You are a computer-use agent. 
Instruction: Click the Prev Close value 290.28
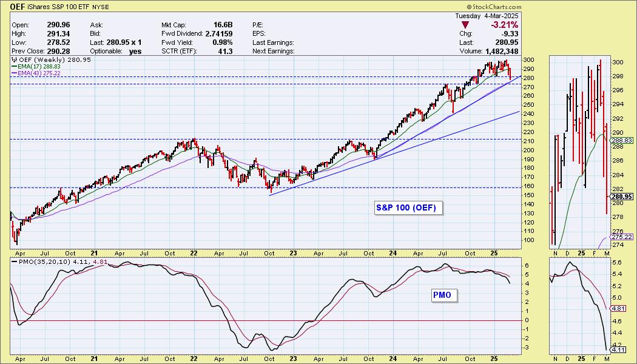[58, 51]
